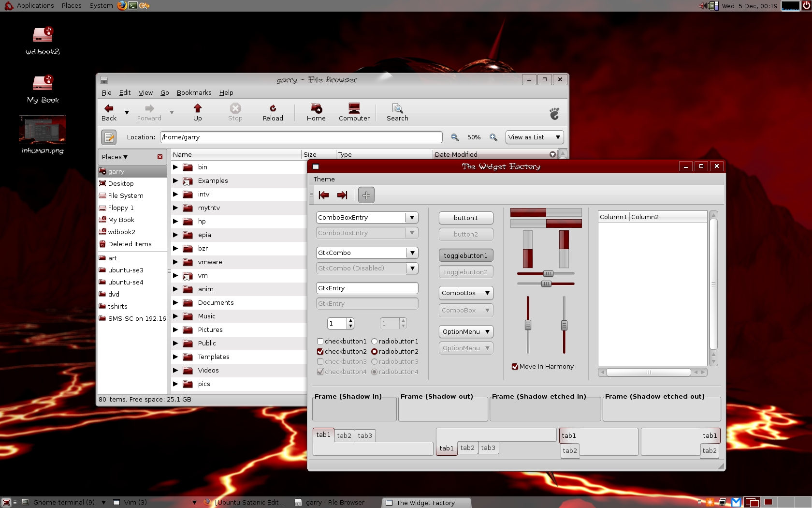Image resolution: width=812 pixels, height=508 pixels.
Task: Open Search in the file browser
Action: tap(397, 109)
